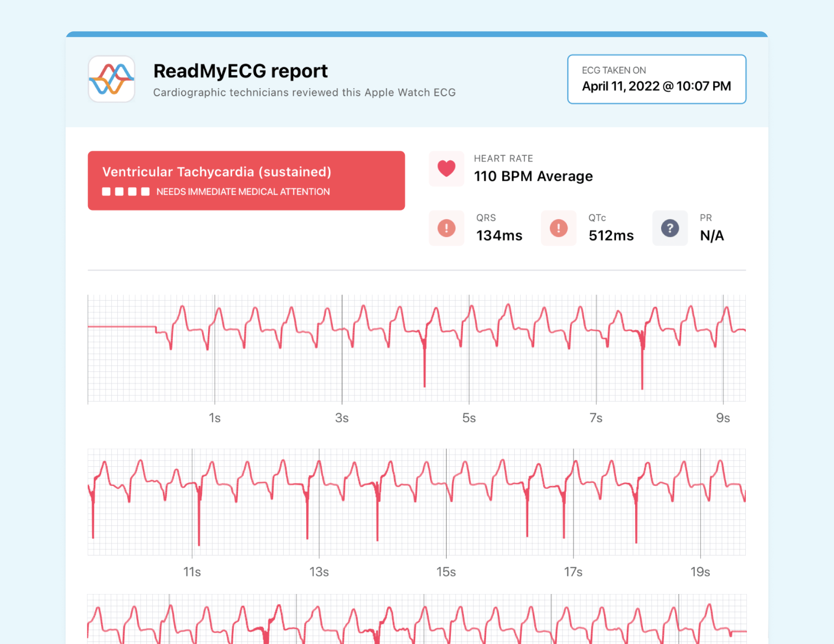The width and height of the screenshot is (834, 644).
Task: Click the QRS warning exclamation icon
Action: coord(446,228)
